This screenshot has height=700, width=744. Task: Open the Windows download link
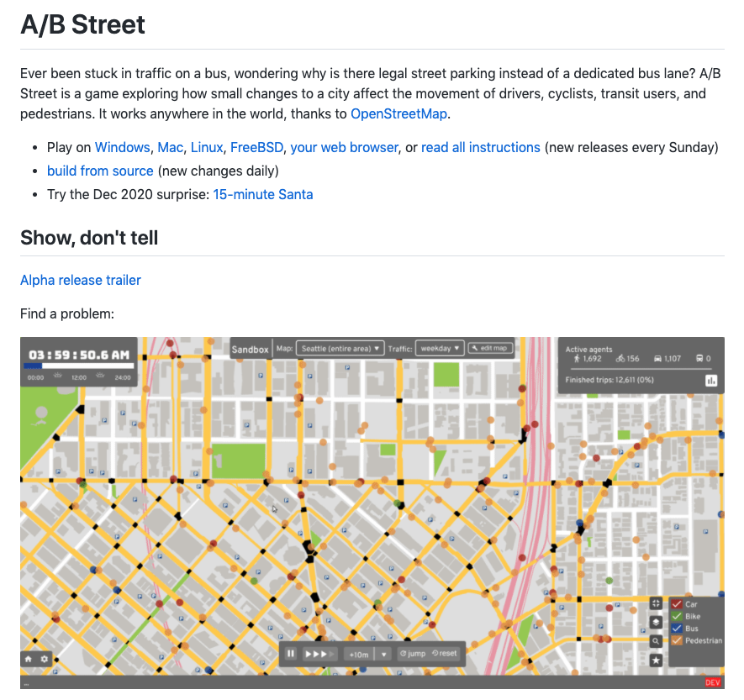123,148
